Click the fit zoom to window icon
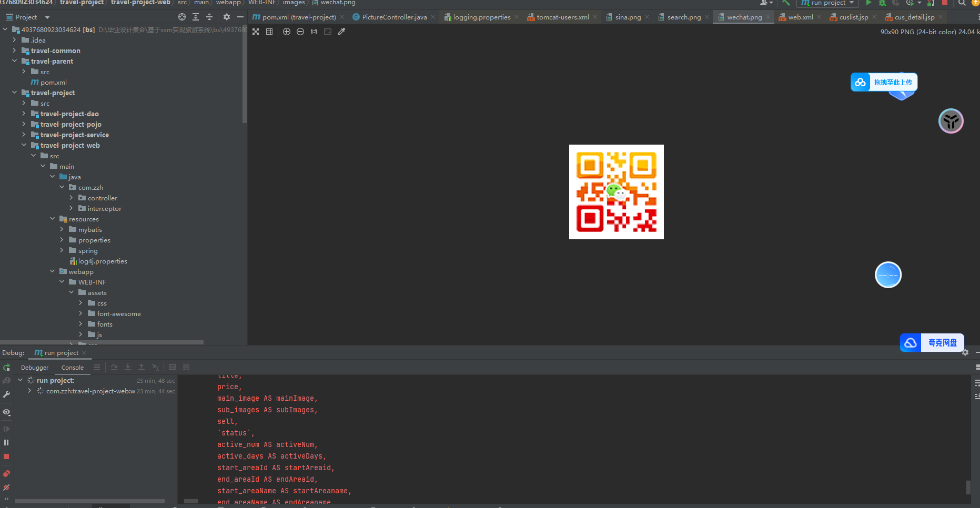 pos(328,32)
